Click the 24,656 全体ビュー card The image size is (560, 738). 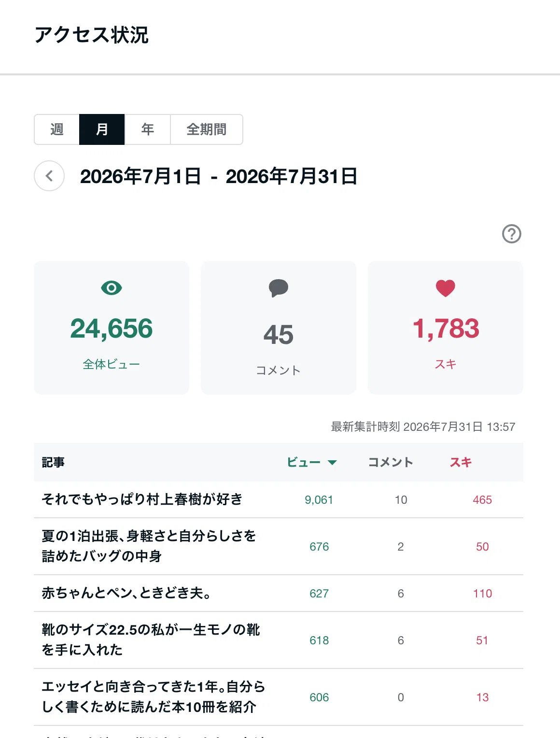[x=112, y=328]
